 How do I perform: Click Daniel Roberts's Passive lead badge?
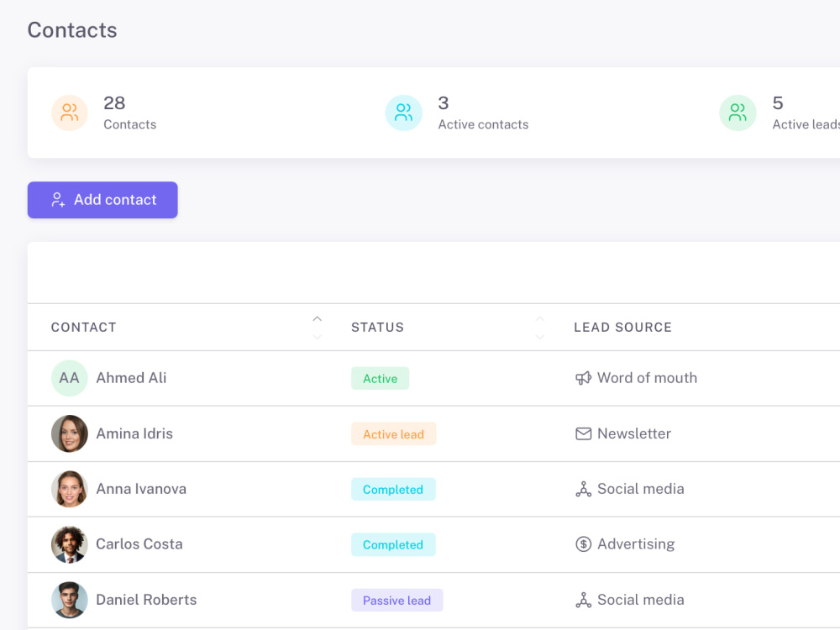pyautogui.click(x=397, y=600)
